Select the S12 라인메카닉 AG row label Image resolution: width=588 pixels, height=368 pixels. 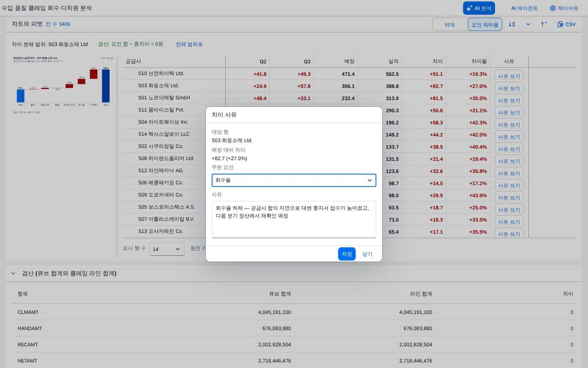pos(160,171)
